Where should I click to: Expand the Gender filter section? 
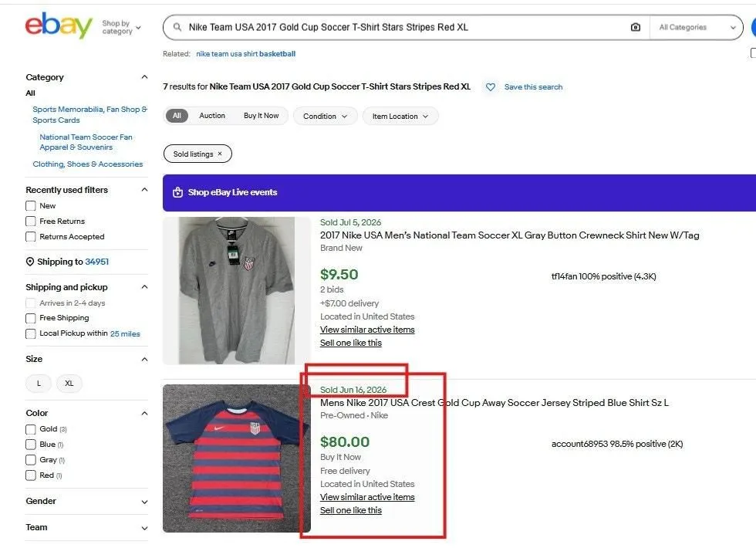point(144,502)
